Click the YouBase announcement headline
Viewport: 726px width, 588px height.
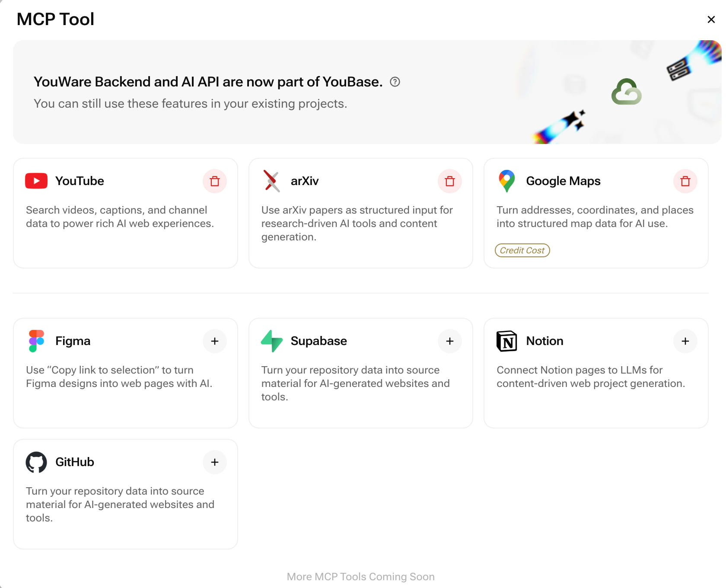tap(208, 82)
